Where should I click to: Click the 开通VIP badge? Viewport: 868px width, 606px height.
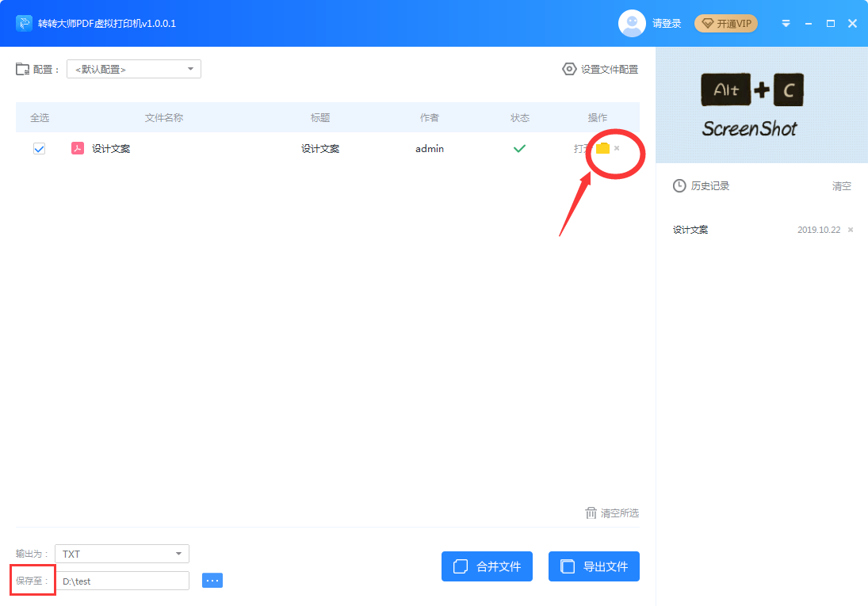click(725, 23)
